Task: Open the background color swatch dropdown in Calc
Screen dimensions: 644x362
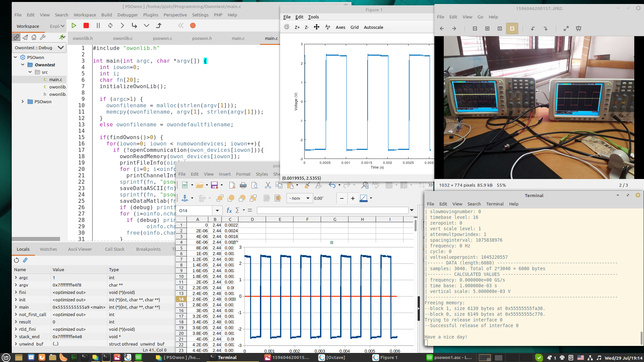Action: [370, 198]
